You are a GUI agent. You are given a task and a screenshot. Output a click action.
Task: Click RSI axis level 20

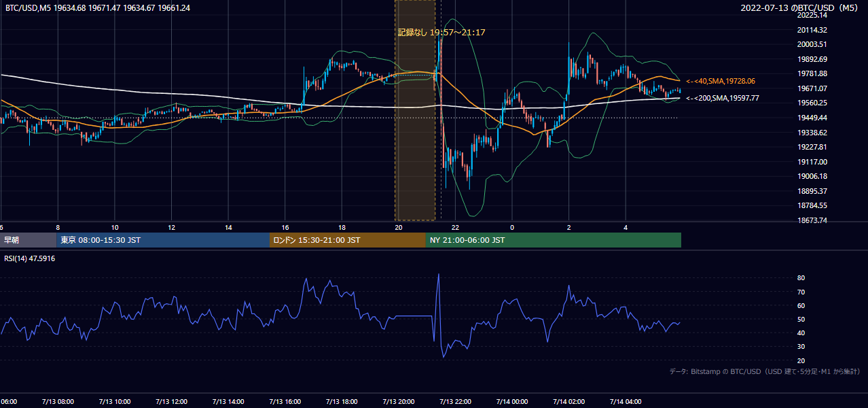pyautogui.click(x=801, y=360)
